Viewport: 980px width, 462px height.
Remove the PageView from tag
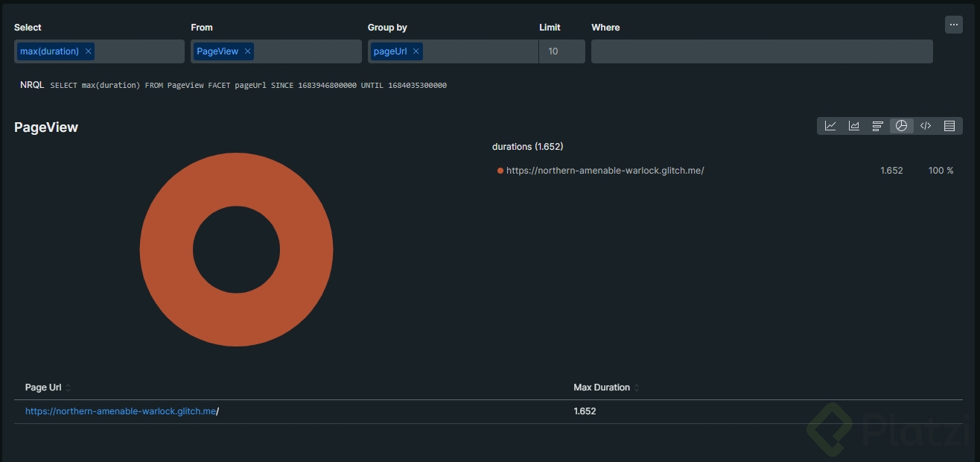click(247, 51)
